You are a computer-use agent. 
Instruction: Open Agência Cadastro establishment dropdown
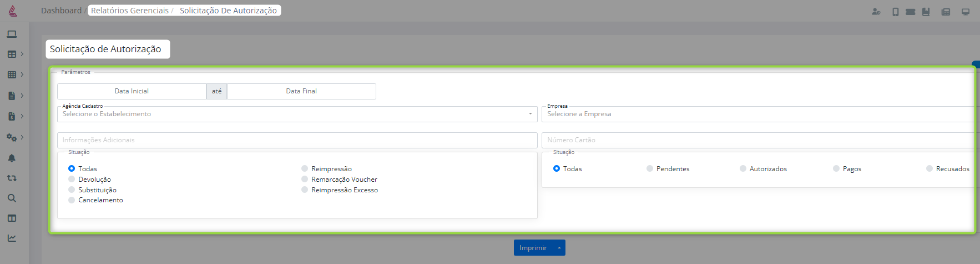297,114
